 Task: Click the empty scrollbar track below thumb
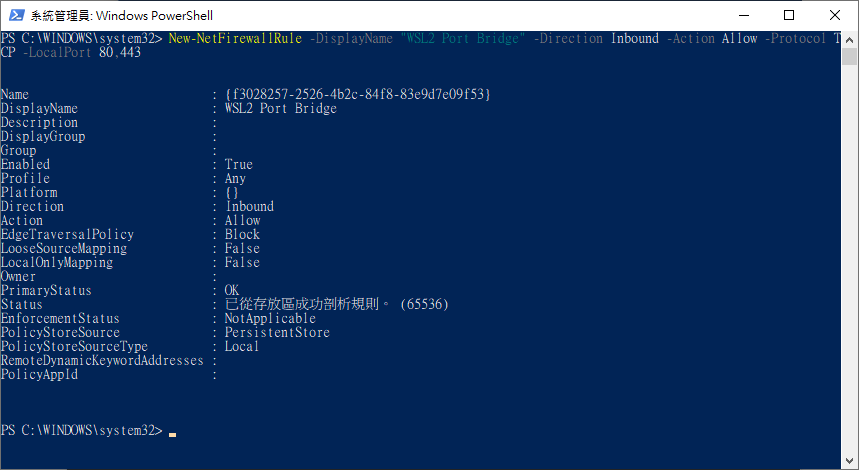tap(849, 257)
